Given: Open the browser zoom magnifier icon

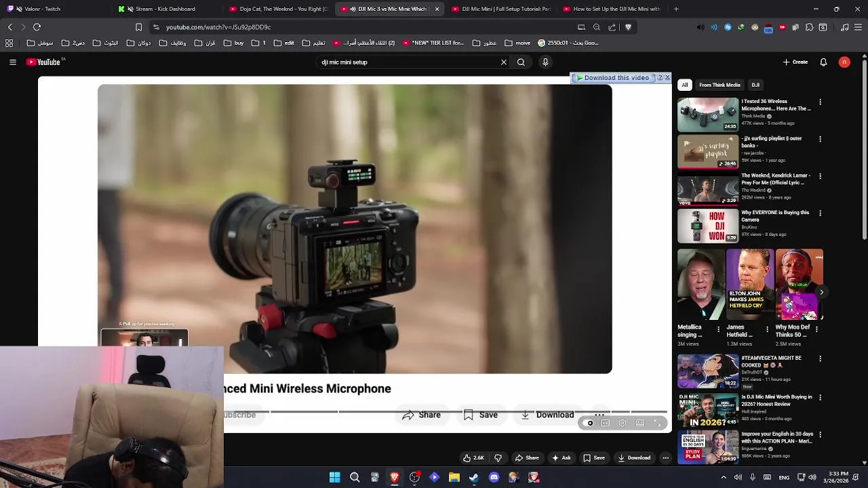Looking at the screenshot, I should click(597, 27).
